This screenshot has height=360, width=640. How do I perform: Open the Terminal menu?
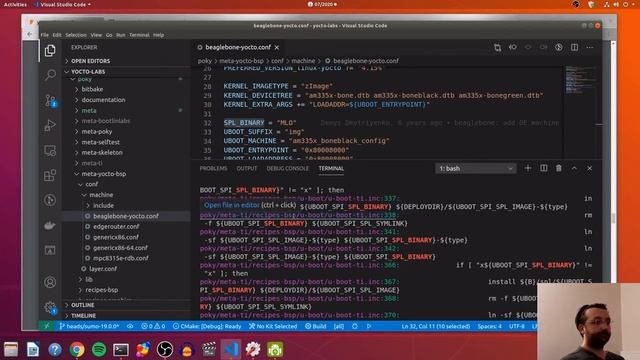click(139, 35)
